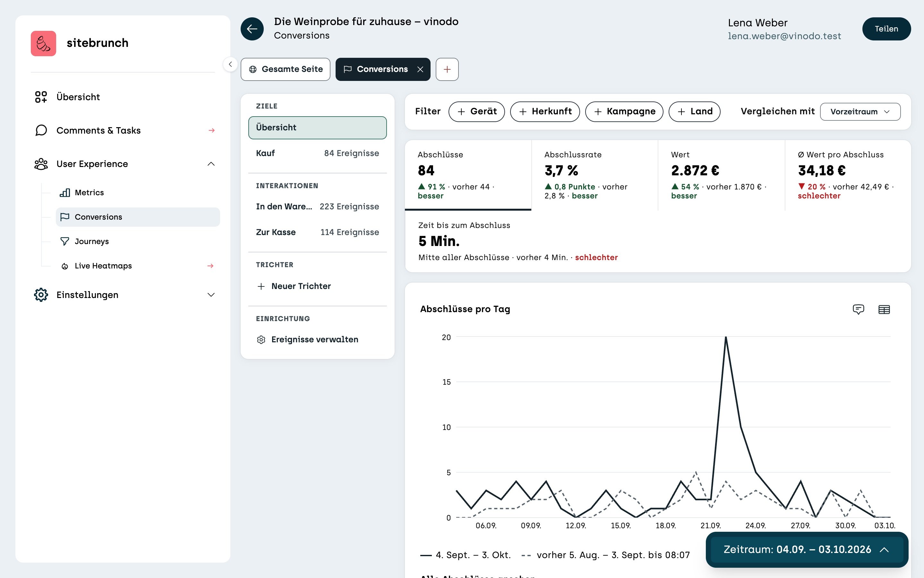
Task: Select the Ø Wert pro Abschluss card
Action: click(x=848, y=175)
